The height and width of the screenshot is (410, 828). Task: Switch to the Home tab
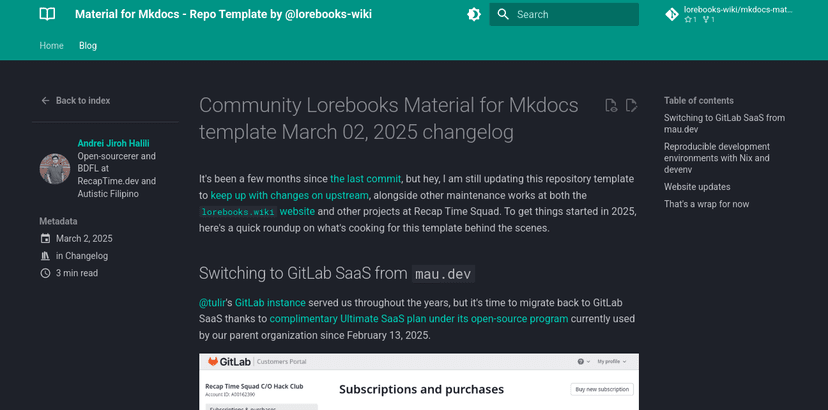coord(51,46)
